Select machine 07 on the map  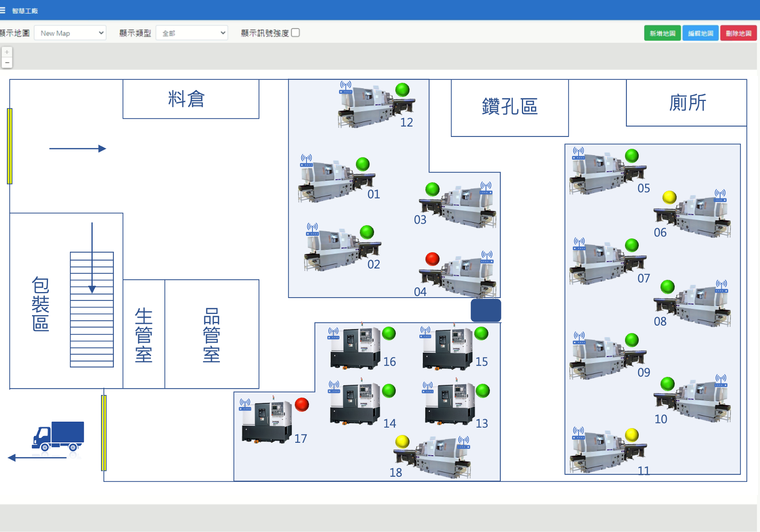(x=608, y=263)
